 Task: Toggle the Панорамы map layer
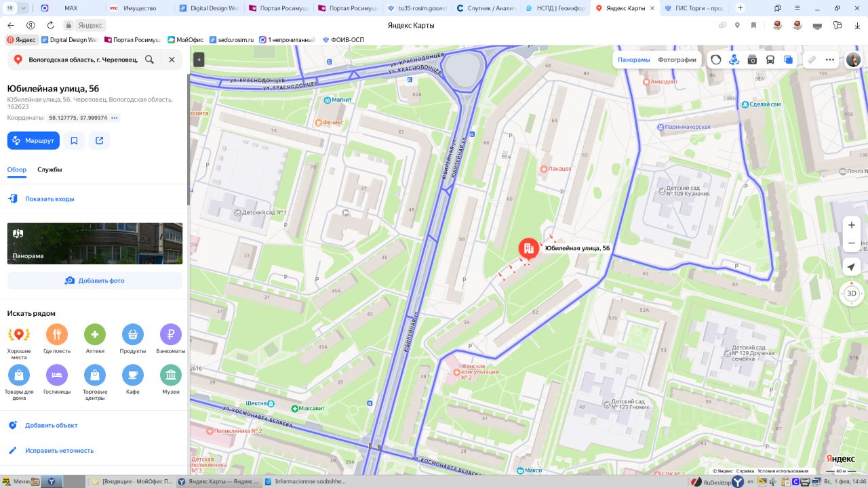[x=634, y=60]
